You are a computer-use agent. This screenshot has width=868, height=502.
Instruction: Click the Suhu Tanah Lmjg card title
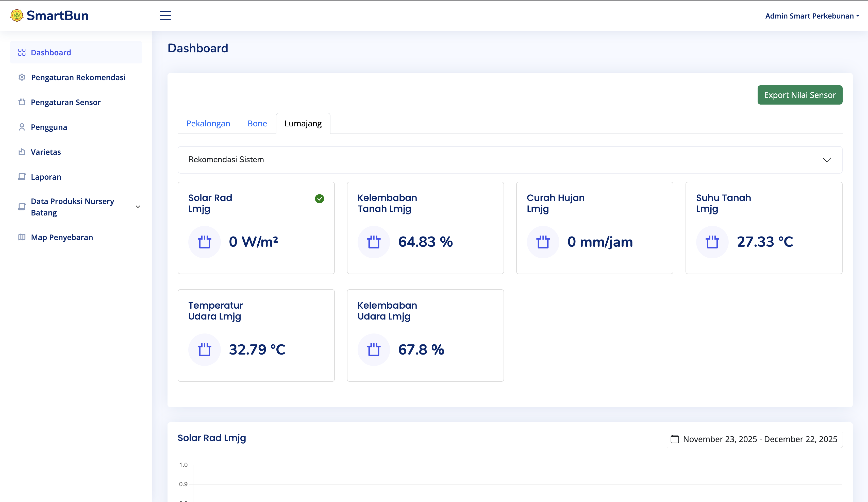(723, 203)
